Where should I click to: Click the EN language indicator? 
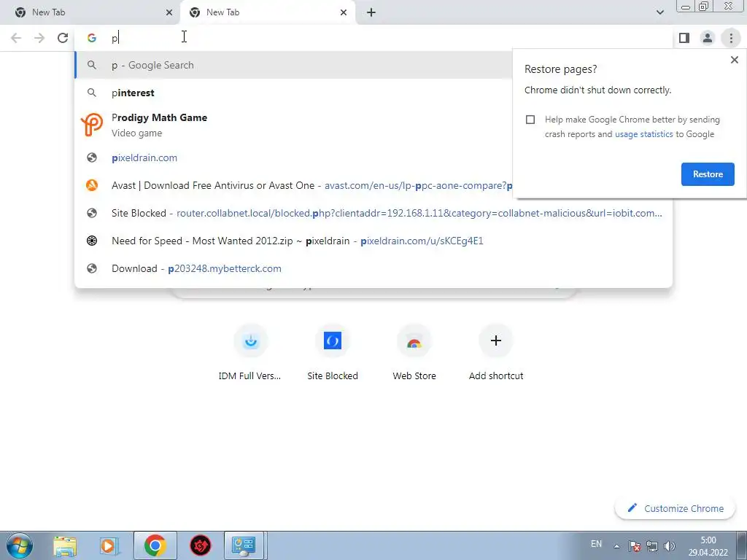(596, 544)
